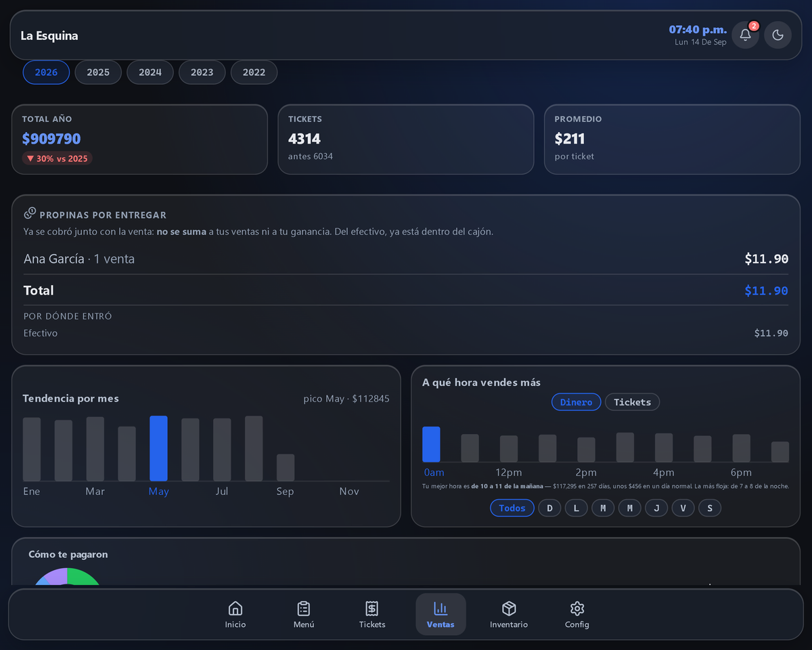The width and height of the screenshot is (812, 650).
Task: Click the highlighted blue bar in hourly chart
Action: pyautogui.click(x=431, y=444)
